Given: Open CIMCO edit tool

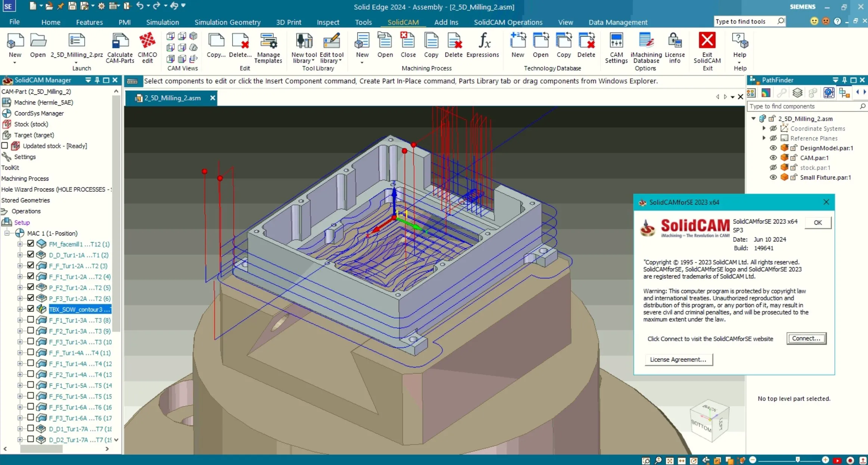Looking at the screenshot, I should click(147, 47).
